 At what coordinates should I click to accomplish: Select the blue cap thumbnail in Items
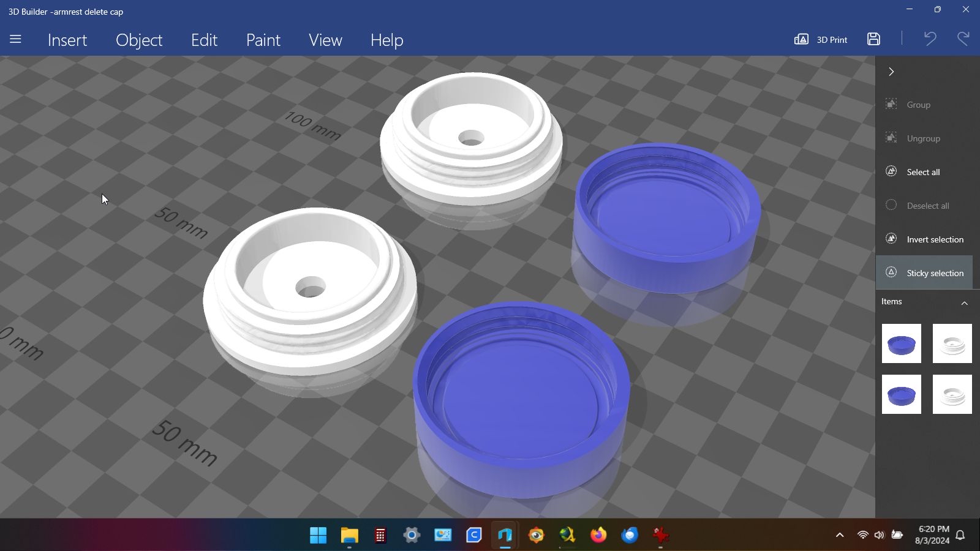tap(901, 343)
